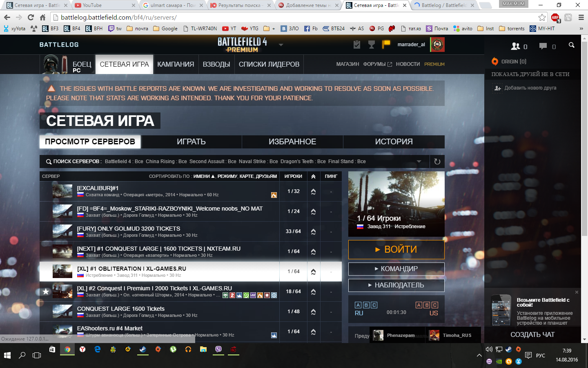Open the МАГАЗИН link

347,64
